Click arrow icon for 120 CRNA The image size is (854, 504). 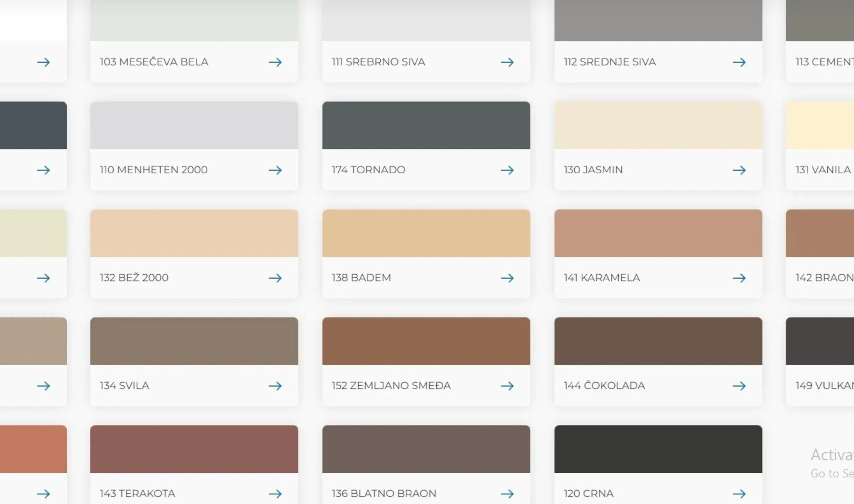pos(739,494)
